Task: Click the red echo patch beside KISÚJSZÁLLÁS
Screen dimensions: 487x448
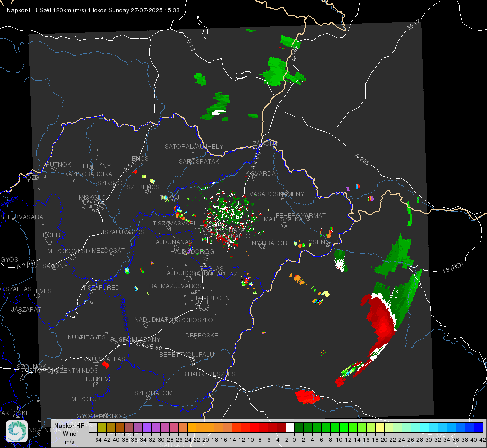Action: [x=105, y=364]
